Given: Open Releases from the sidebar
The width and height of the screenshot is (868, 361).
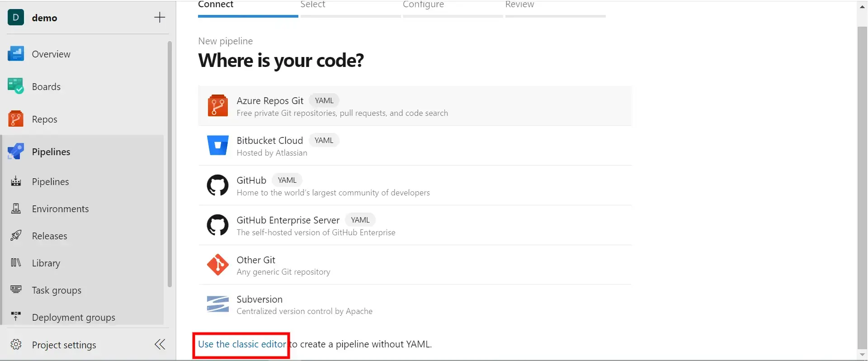Looking at the screenshot, I should coord(49,236).
